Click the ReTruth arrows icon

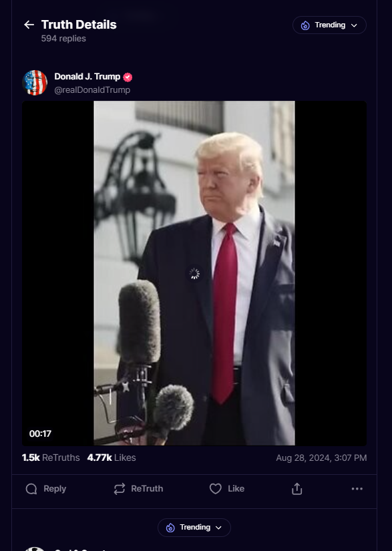click(x=120, y=489)
